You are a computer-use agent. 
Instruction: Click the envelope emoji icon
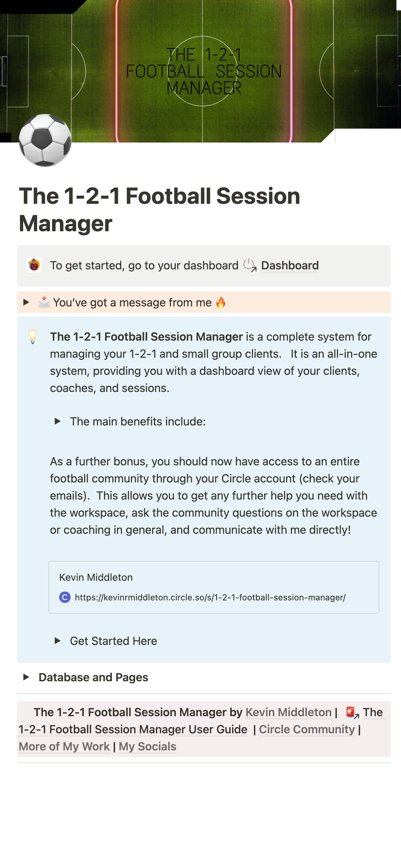tap(44, 303)
